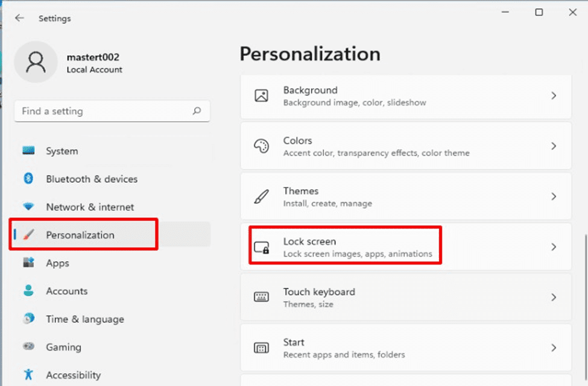
Task: Click the back arrow in Settings header
Action: (19, 18)
